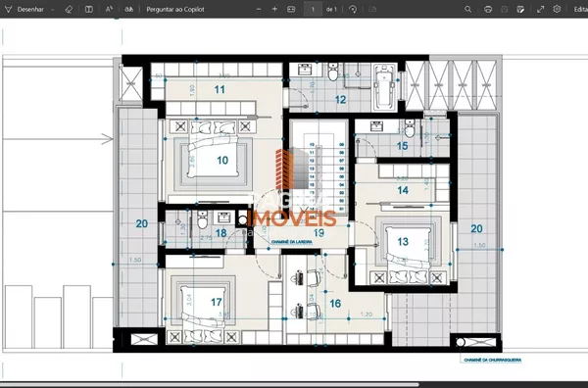Click the horizontal scrollbar at bottom
The image size is (588, 388).
tap(210, 385)
